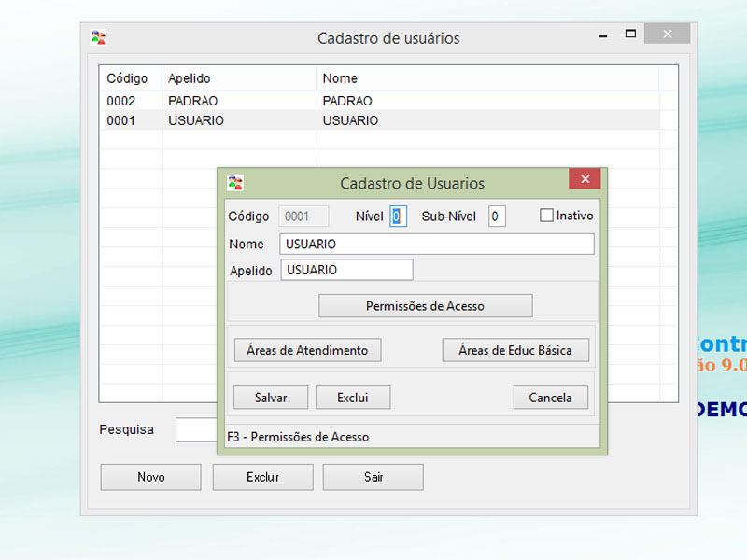Click into the Apelido input field
747x560 pixels.
point(346,270)
